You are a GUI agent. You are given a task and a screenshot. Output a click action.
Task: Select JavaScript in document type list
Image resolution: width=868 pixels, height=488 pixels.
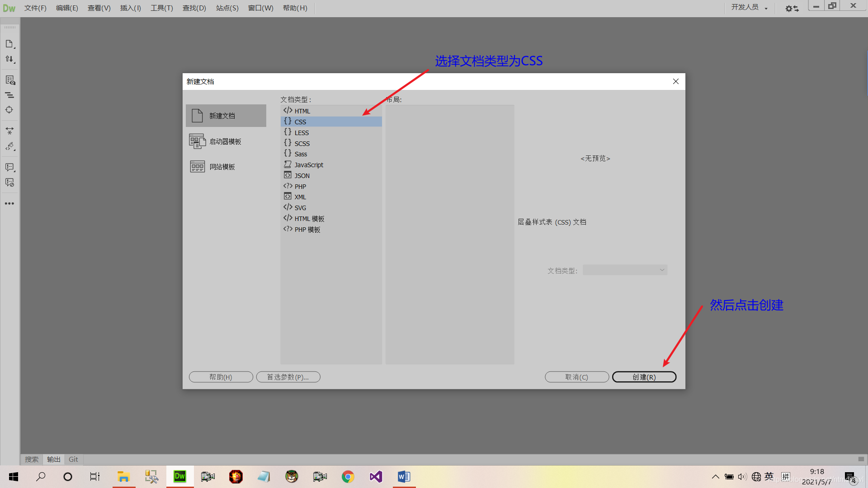(309, 165)
